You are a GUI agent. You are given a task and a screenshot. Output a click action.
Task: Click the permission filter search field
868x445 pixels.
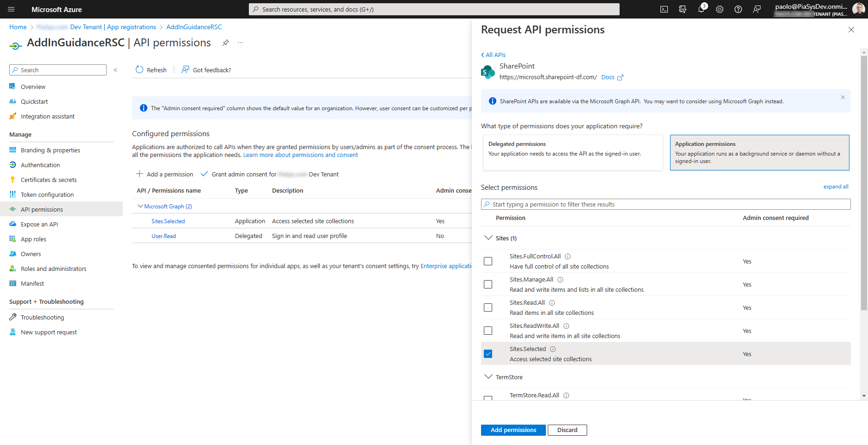(665, 204)
